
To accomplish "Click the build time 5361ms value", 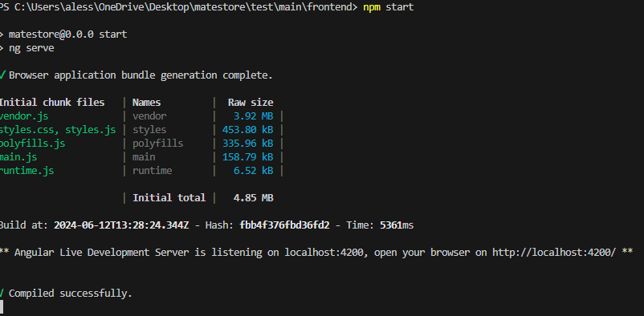I will (397, 225).
